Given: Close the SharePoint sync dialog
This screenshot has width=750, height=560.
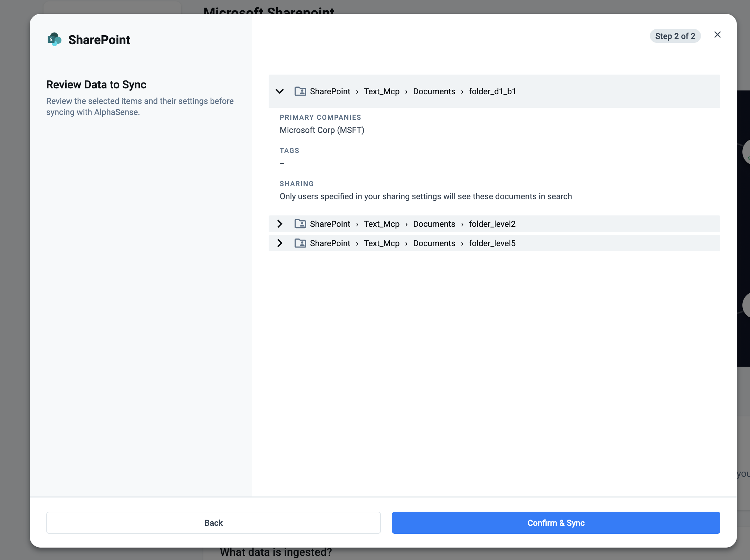Looking at the screenshot, I should [717, 35].
